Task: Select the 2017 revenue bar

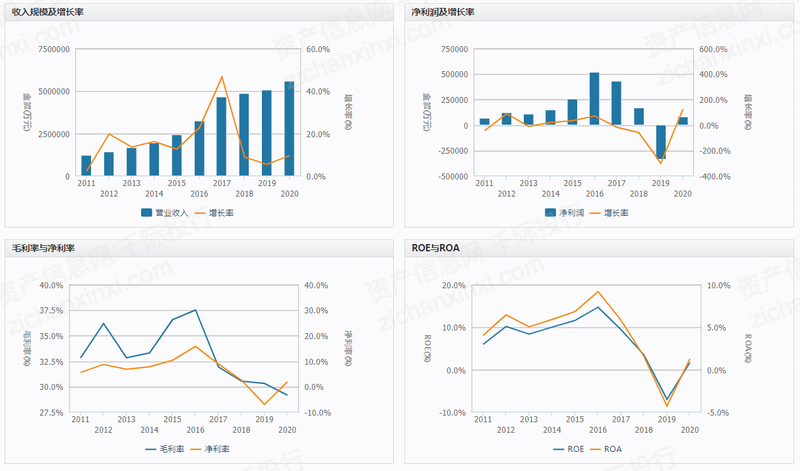Action: pyautogui.click(x=221, y=137)
